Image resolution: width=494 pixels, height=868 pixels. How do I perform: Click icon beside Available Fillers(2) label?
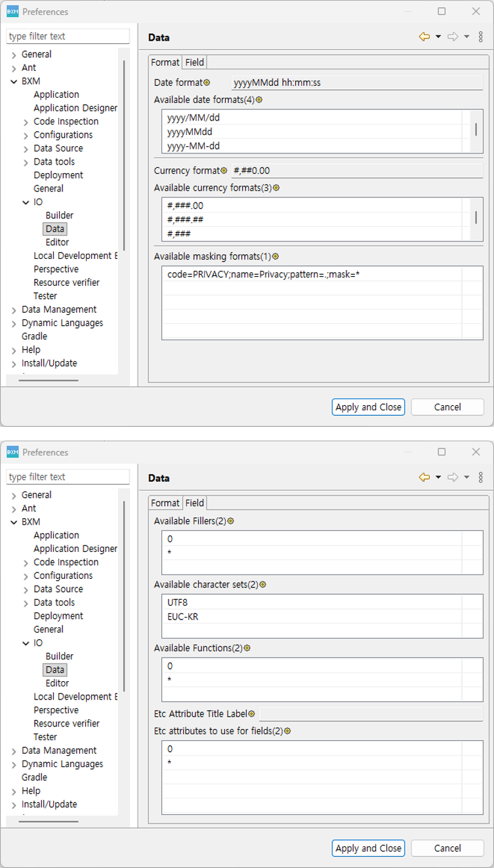tap(230, 521)
